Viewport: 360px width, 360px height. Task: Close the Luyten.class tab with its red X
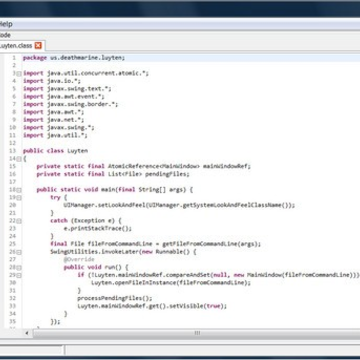pos(38,46)
